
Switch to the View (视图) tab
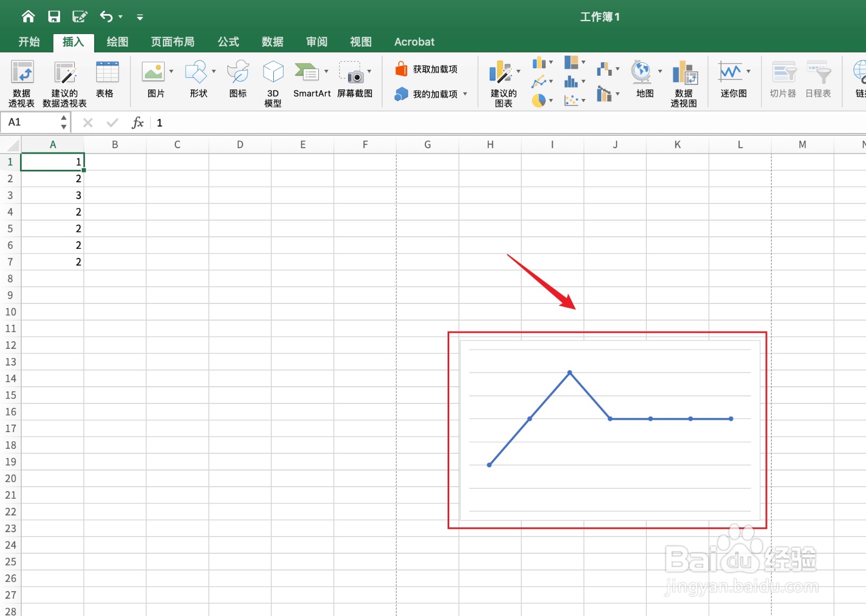[x=361, y=42]
